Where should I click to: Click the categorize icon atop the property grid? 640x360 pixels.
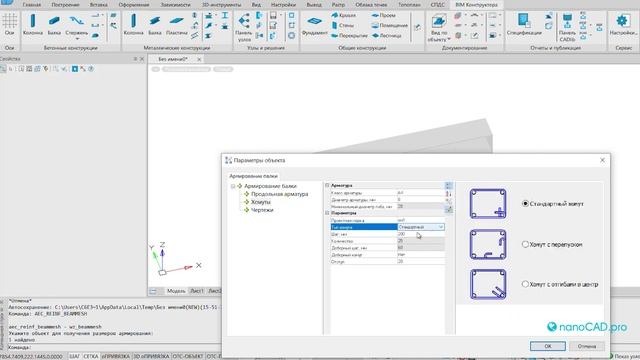449,186
